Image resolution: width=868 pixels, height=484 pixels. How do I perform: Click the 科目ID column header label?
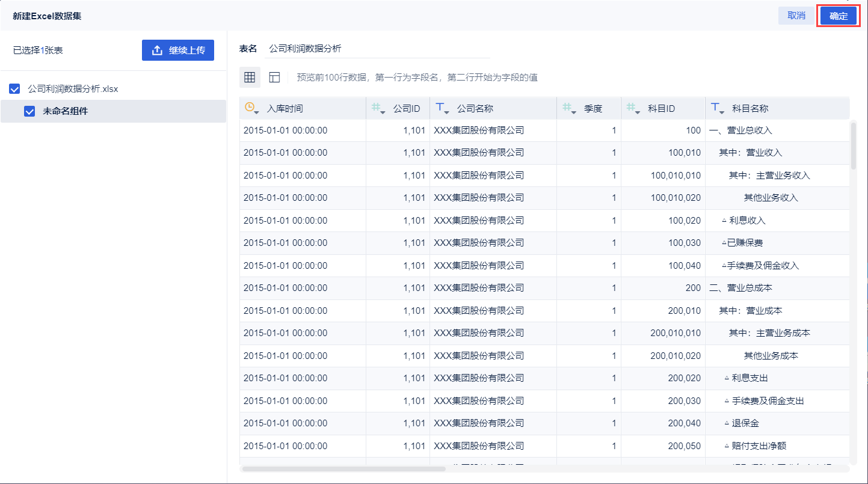pyautogui.click(x=662, y=109)
